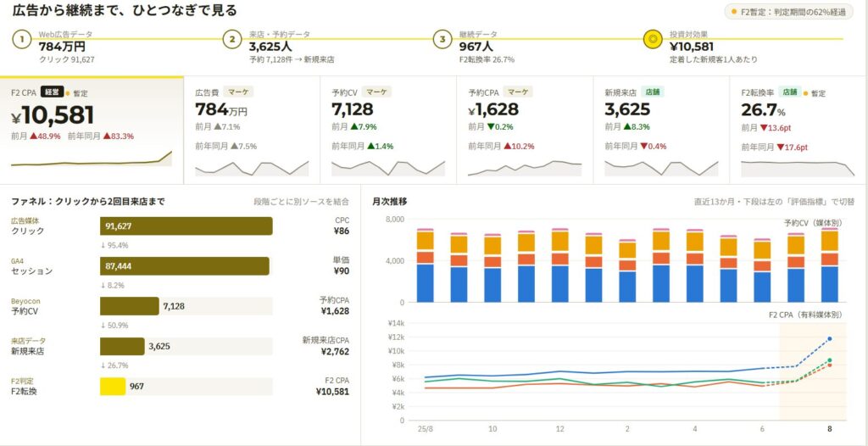
Task: Click the 広告媒体 source label in funnel
Action: point(25,220)
